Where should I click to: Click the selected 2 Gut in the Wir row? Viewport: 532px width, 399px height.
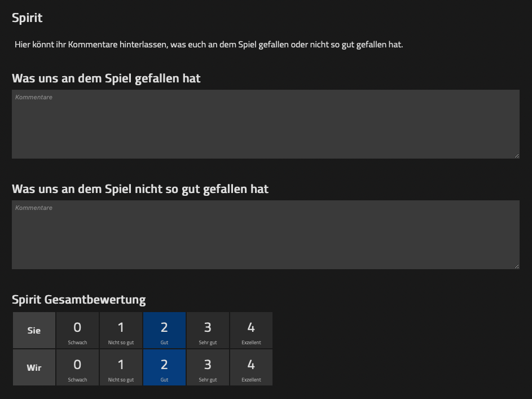click(x=164, y=367)
